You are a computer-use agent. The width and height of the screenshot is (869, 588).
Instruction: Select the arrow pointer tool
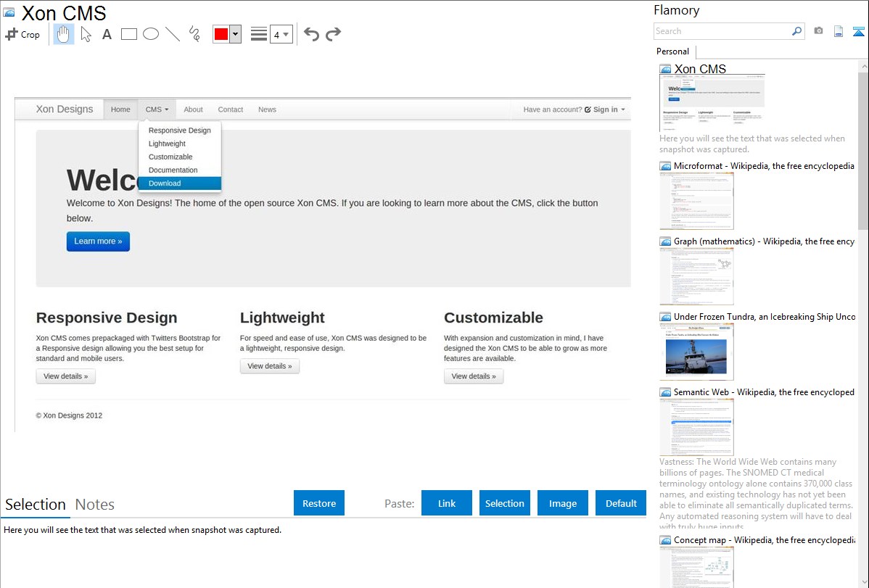tap(86, 34)
